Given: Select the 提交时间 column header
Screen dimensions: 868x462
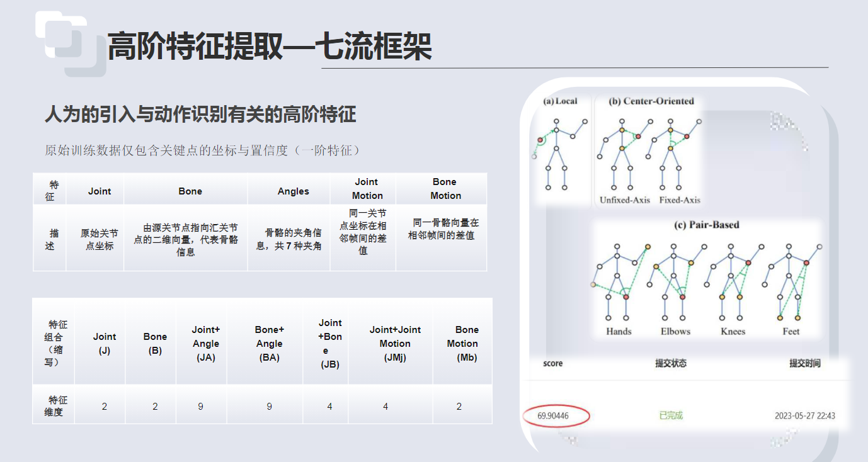Looking at the screenshot, I should [x=805, y=363].
